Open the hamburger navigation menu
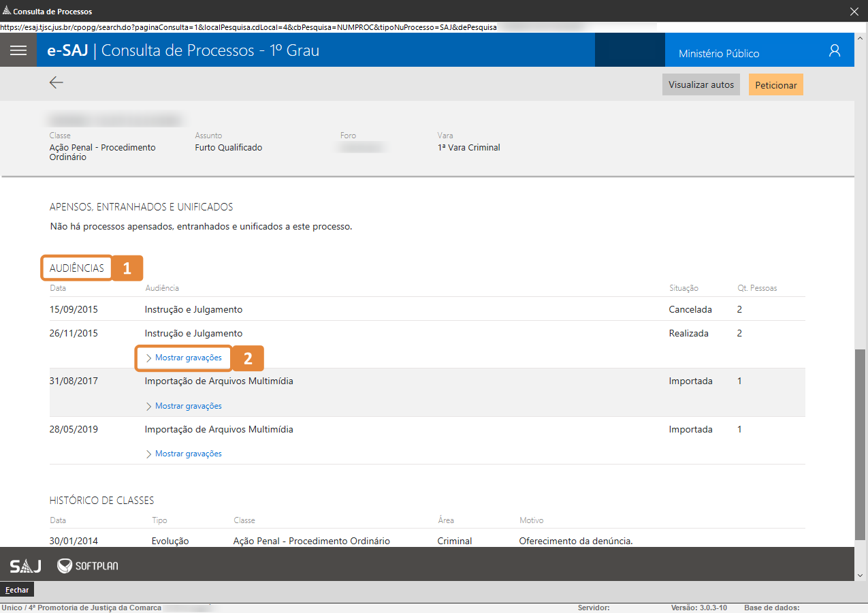 (18, 50)
